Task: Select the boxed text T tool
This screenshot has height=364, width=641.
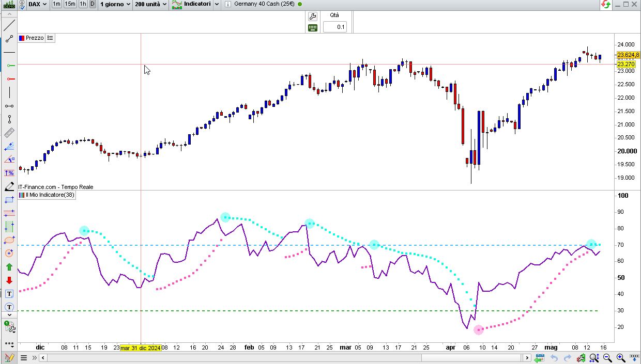Action: point(9,294)
